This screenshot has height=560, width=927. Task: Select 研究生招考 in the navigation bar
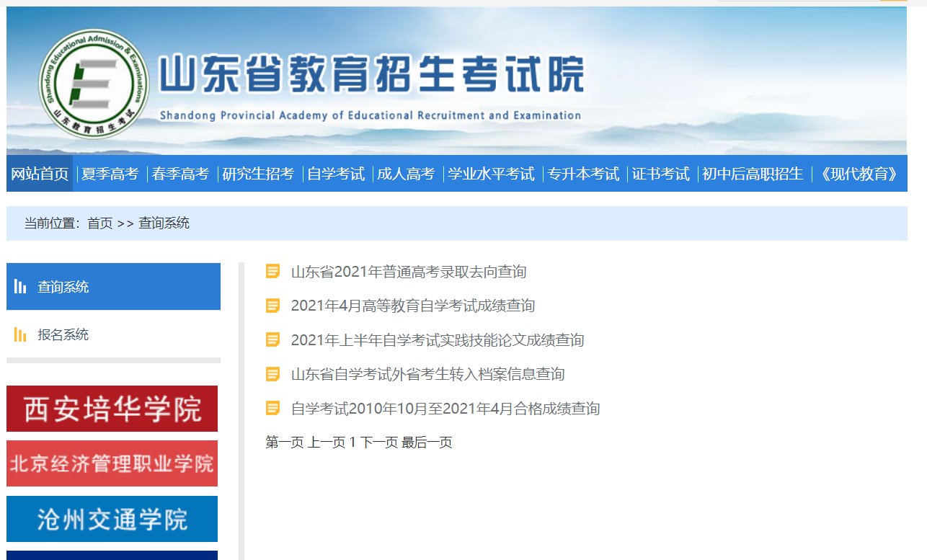[259, 174]
